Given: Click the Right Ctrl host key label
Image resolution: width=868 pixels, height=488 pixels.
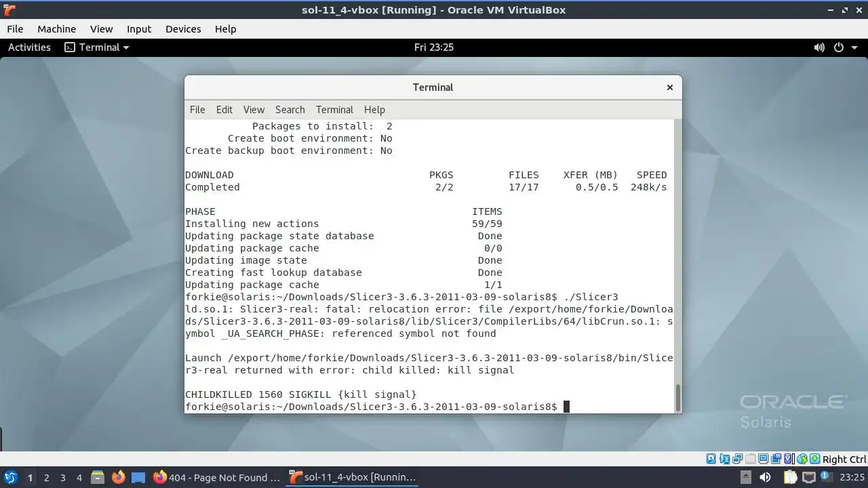Looking at the screenshot, I should (844, 460).
